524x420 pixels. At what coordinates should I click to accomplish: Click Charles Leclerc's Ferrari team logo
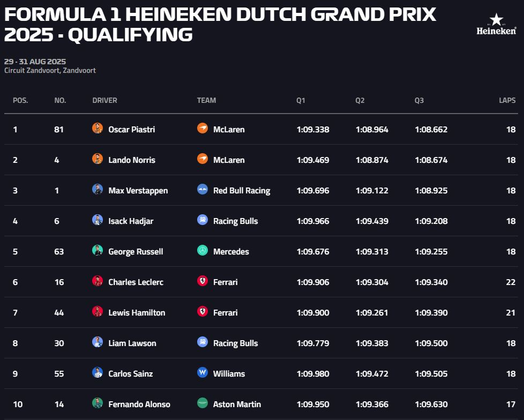pyautogui.click(x=203, y=281)
